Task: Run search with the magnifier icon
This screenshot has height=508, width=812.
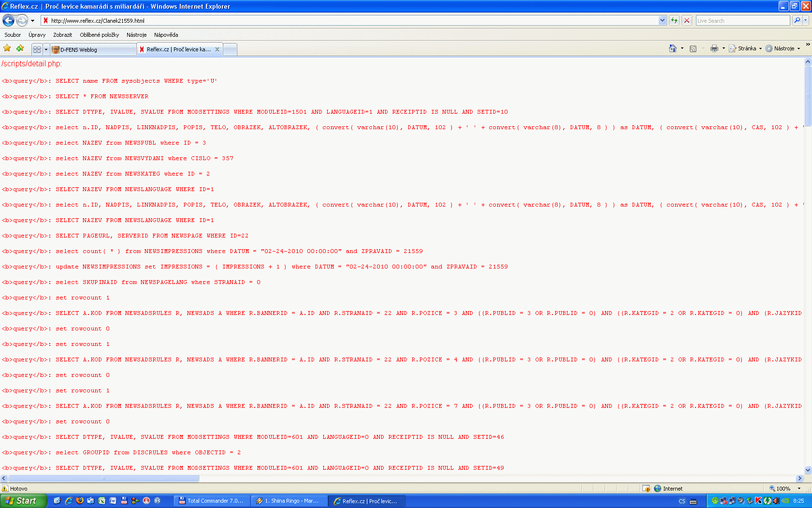Action: pos(797,20)
